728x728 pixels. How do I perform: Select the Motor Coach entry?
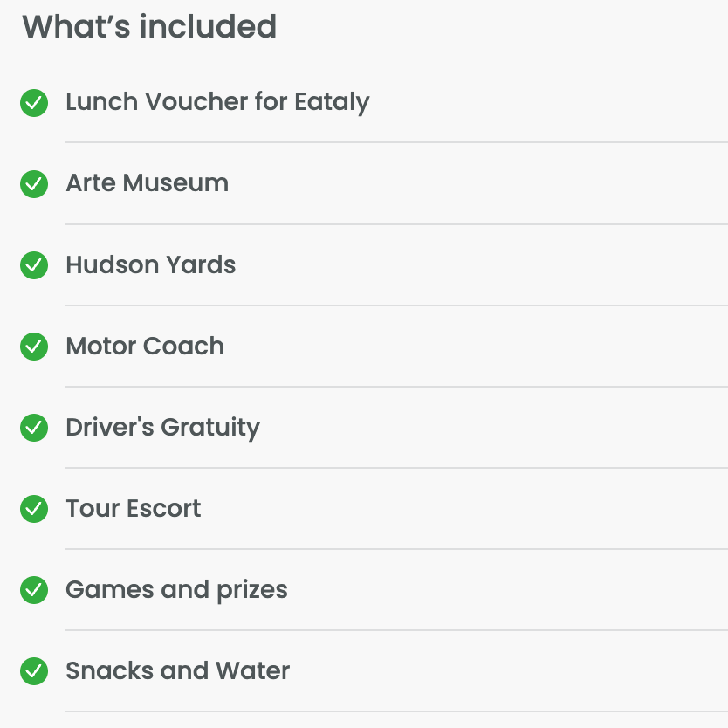coord(145,346)
